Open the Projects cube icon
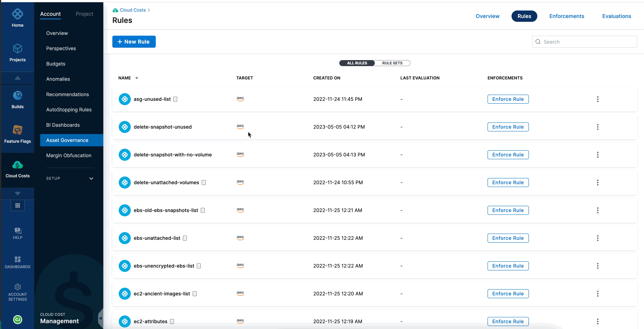644x329 pixels. pyautogui.click(x=17, y=49)
